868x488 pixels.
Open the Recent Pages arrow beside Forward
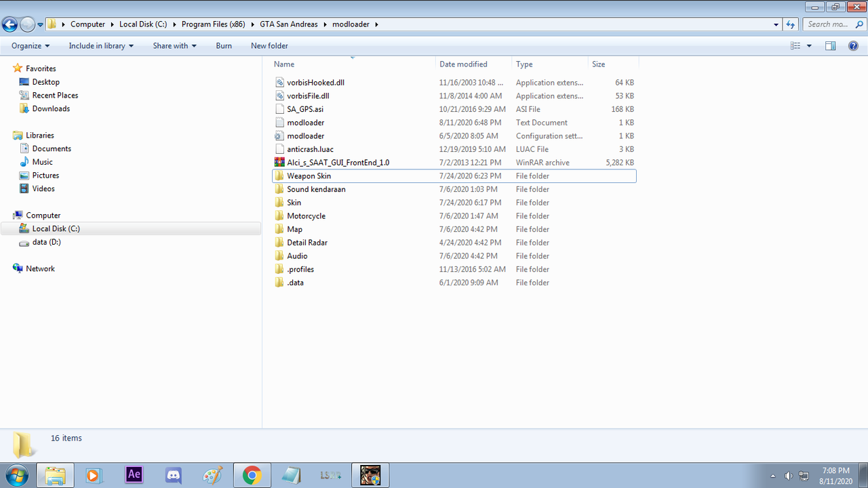tap(40, 24)
